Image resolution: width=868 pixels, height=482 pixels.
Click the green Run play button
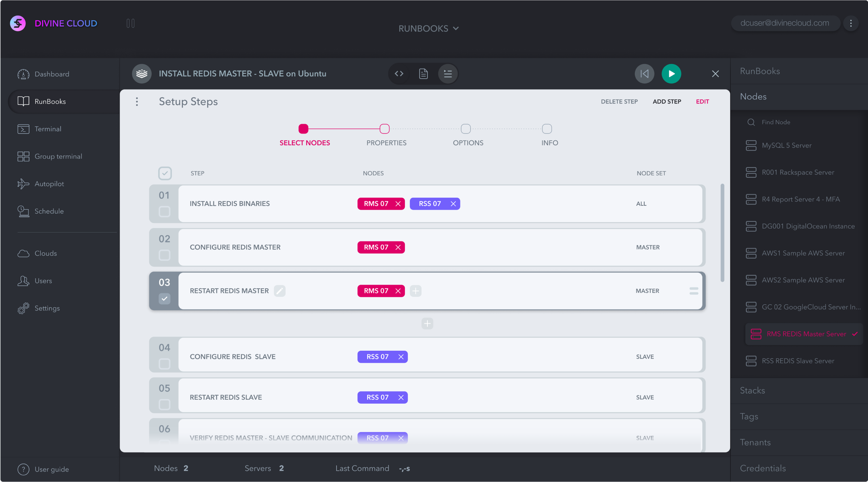671,74
